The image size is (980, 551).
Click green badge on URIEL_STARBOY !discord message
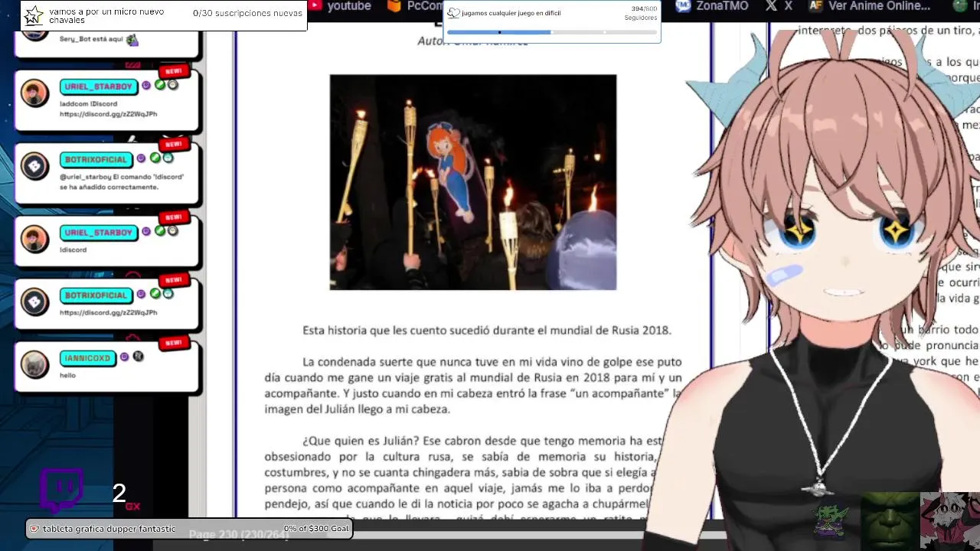tap(160, 231)
